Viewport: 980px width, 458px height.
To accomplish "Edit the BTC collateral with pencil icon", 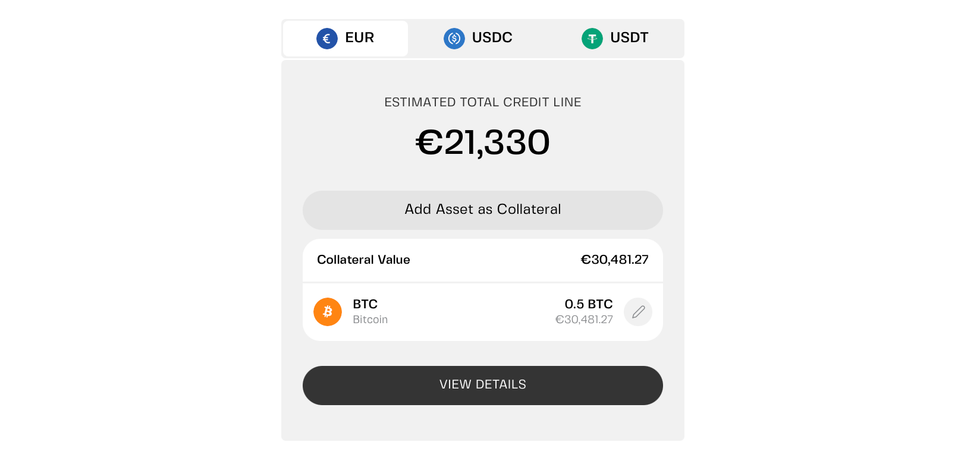I will [638, 312].
